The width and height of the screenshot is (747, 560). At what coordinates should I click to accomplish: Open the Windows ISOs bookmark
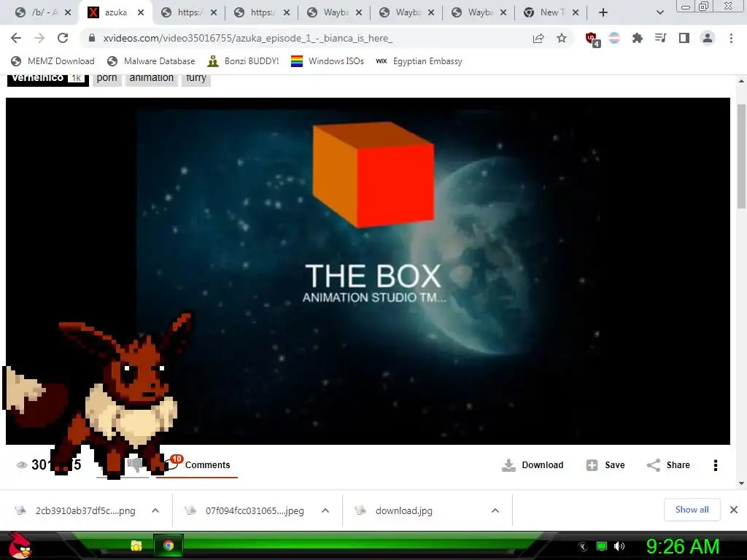tap(328, 61)
